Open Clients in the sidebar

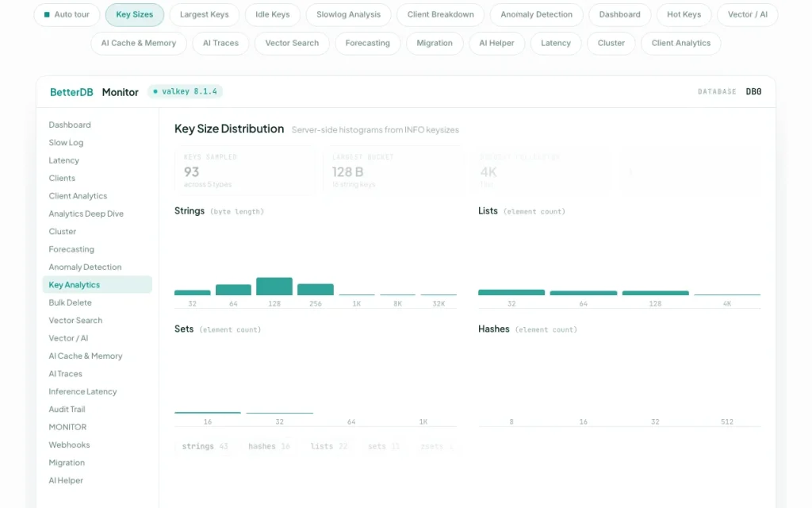pyautogui.click(x=98, y=178)
